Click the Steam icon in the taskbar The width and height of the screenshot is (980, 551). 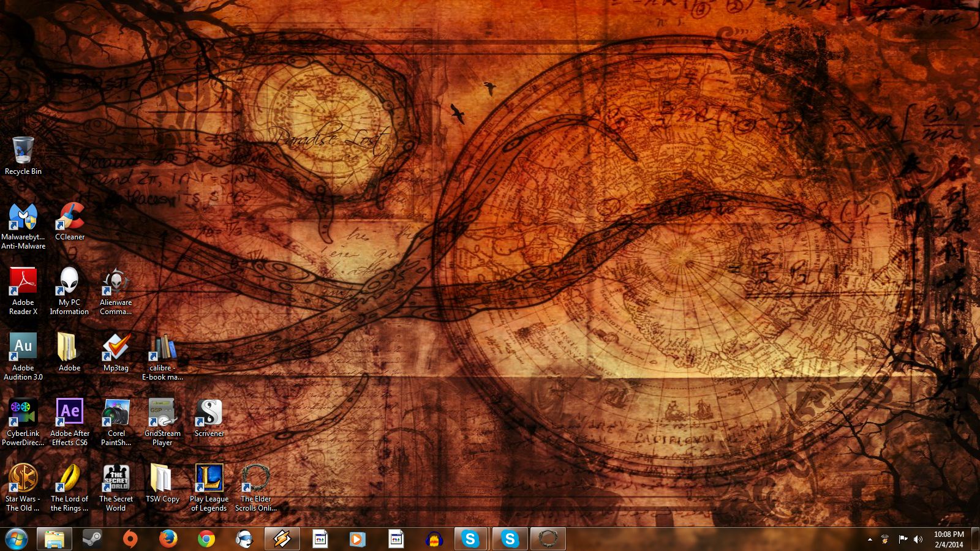(92, 539)
